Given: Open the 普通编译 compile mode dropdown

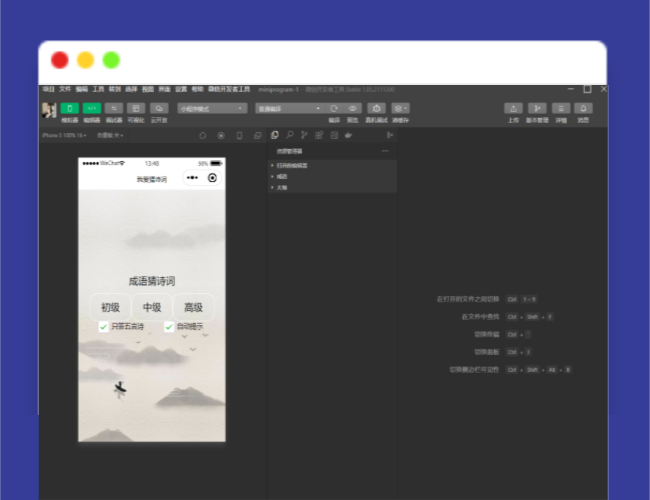Looking at the screenshot, I should point(289,108).
